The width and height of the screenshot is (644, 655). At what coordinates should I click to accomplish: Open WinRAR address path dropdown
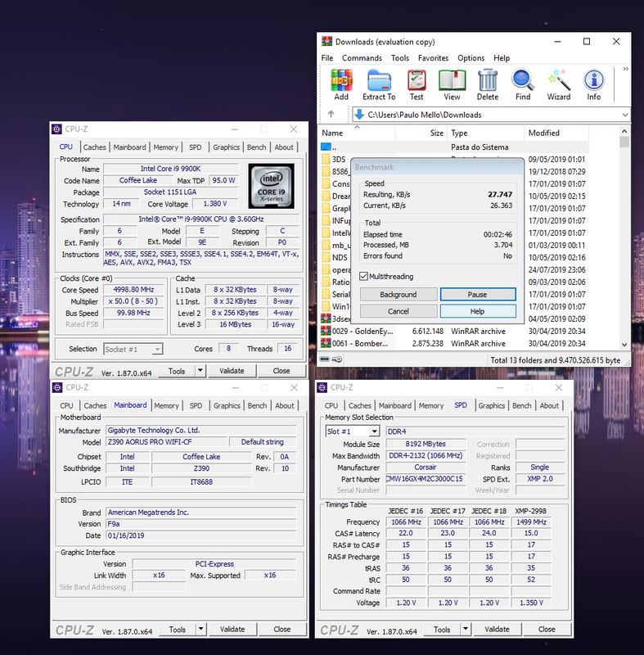[x=625, y=115]
